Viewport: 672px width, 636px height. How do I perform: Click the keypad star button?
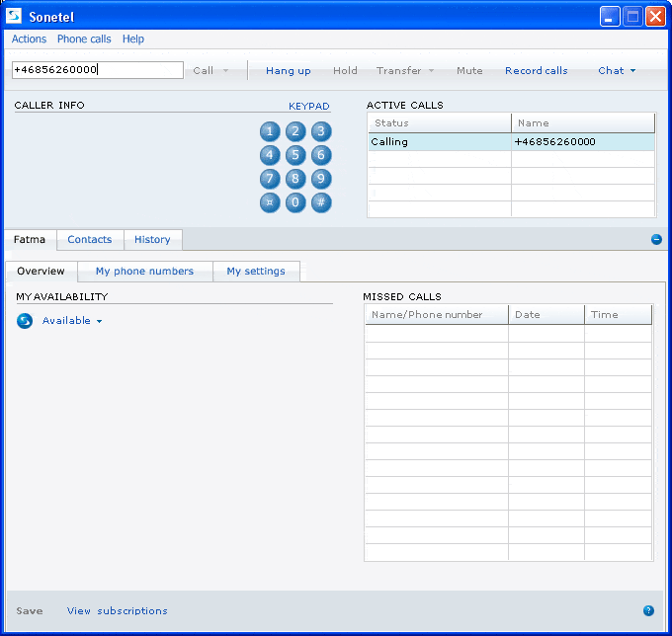click(270, 202)
